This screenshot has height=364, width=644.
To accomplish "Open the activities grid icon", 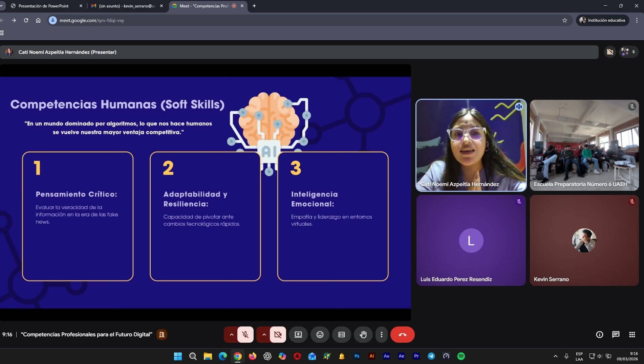I will pos(632,335).
